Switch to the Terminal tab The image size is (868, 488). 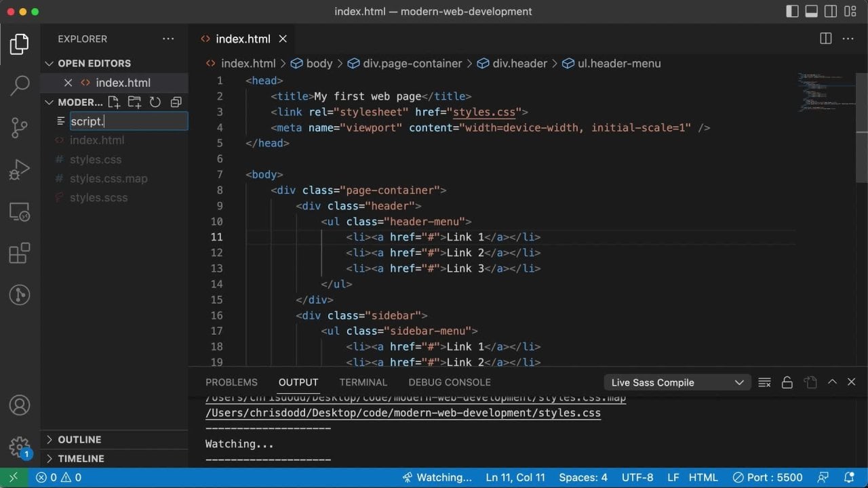[363, 382]
